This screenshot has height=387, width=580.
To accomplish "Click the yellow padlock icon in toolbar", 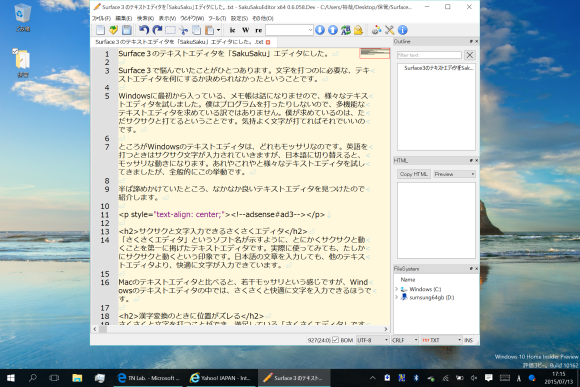I will pyautogui.click(x=358, y=30).
